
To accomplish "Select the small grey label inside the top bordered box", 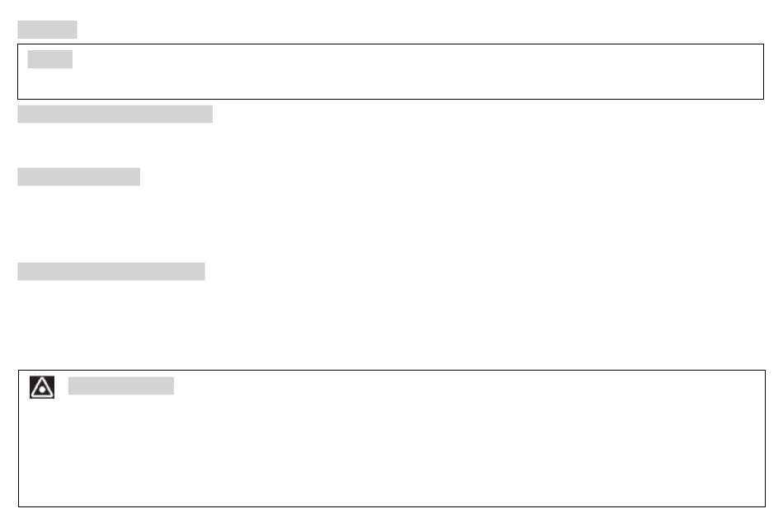I will tap(50, 59).
